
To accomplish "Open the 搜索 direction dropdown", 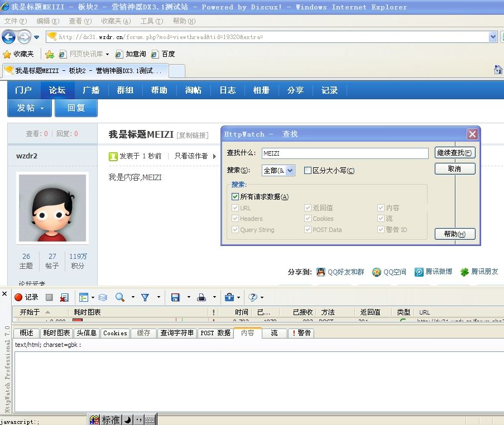I will [x=290, y=171].
